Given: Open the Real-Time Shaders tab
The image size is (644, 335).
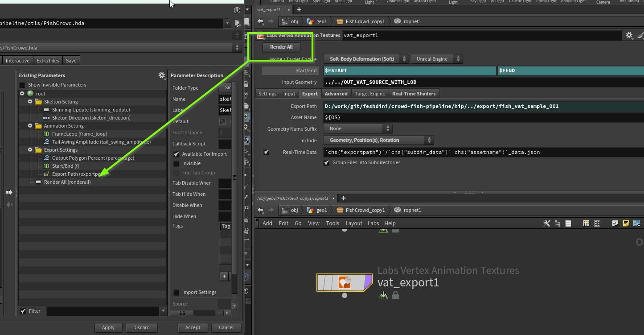Looking at the screenshot, I should pyautogui.click(x=414, y=94).
